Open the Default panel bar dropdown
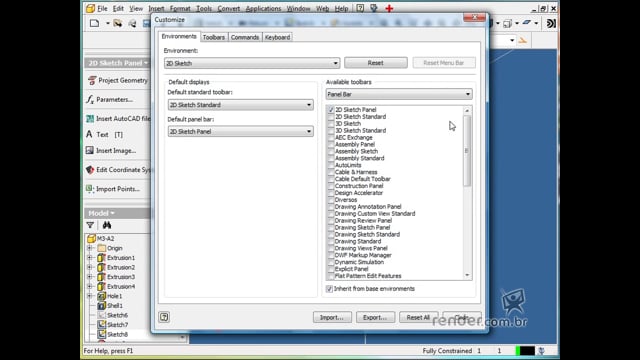Screen dimensions: 640x360 click(240, 131)
